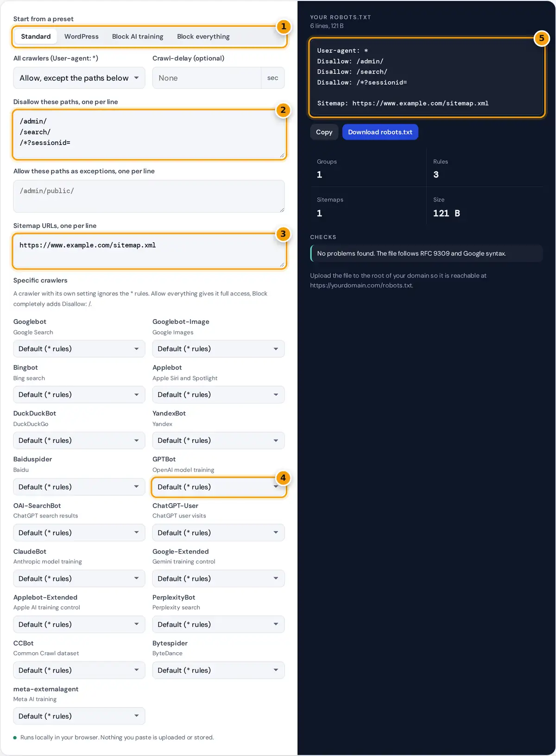This screenshot has height=756, width=556.
Task: Open the DuckDuckBot rules dropdown
Action: point(79,441)
